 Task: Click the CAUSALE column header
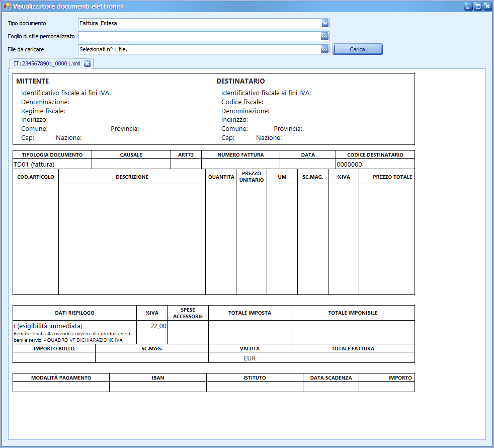pyautogui.click(x=131, y=155)
